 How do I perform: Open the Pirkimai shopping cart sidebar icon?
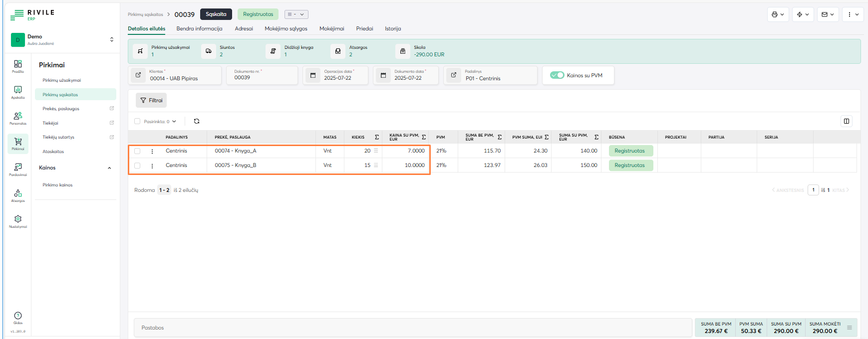point(18,143)
